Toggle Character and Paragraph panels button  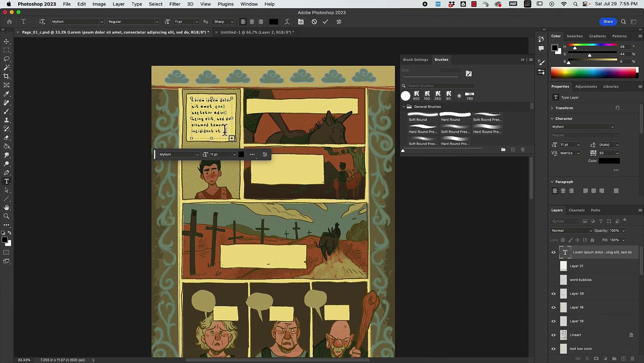[x=301, y=22]
